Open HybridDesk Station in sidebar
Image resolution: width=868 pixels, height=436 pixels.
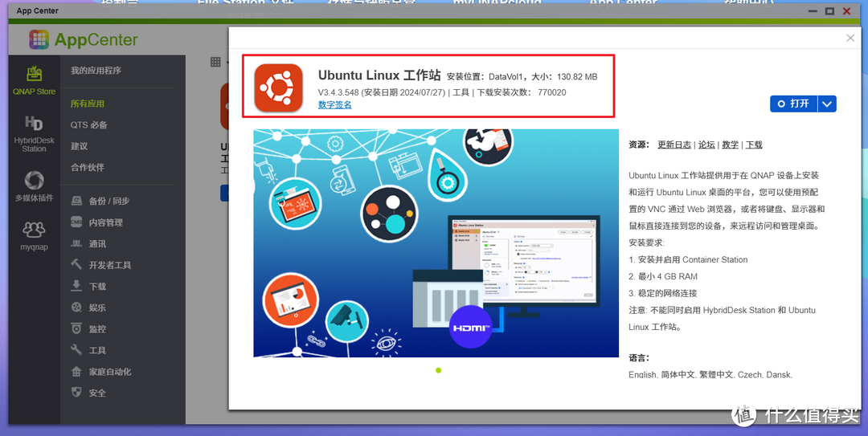pos(35,134)
